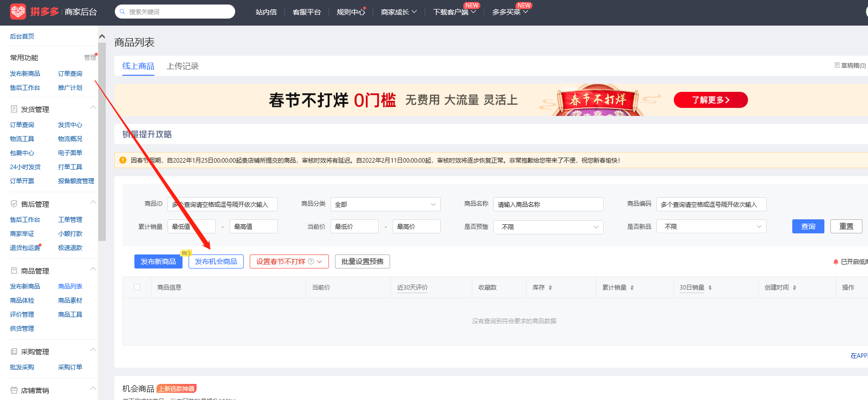The width and height of the screenshot is (868, 400).
Task: Open 规则中心 in the top navigation
Action: (x=351, y=12)
